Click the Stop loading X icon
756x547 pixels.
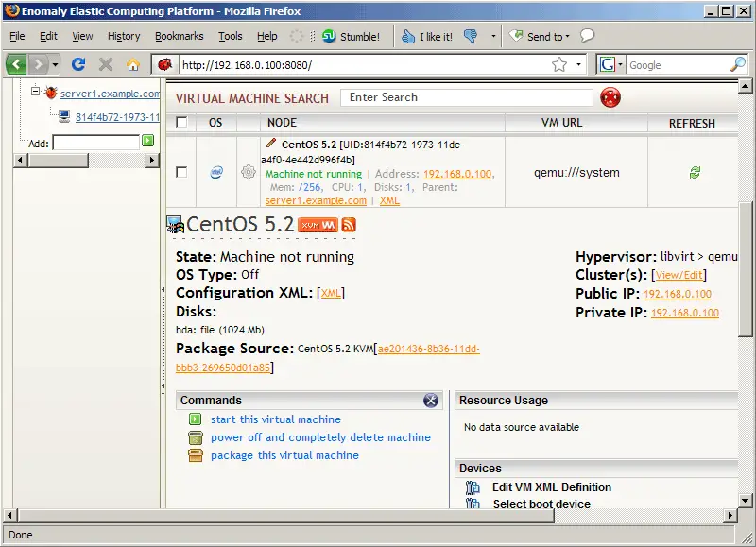pyautogui.click(x=106, y=64)
